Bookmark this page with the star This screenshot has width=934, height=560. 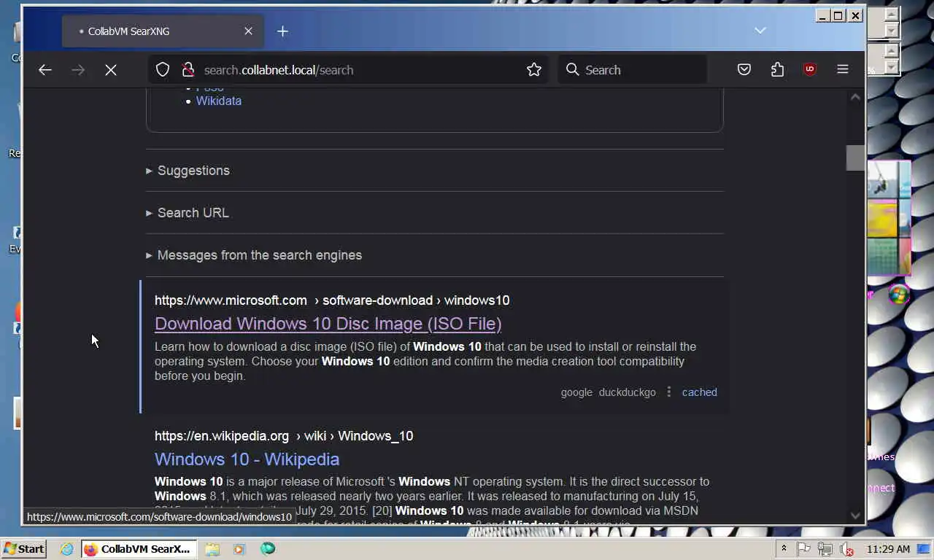tap(534, 70)
